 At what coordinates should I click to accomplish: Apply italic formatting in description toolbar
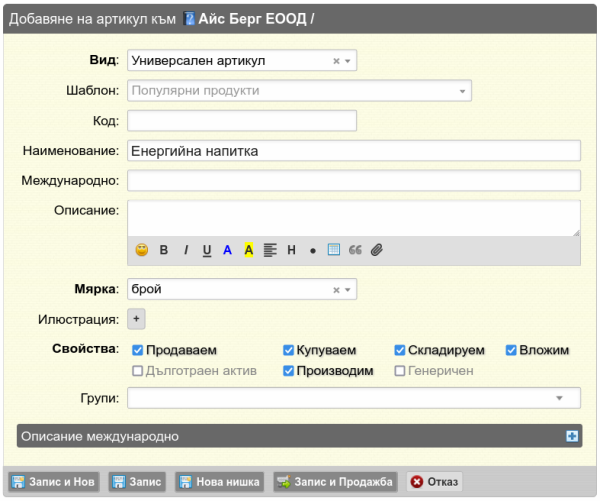point(186,250)
